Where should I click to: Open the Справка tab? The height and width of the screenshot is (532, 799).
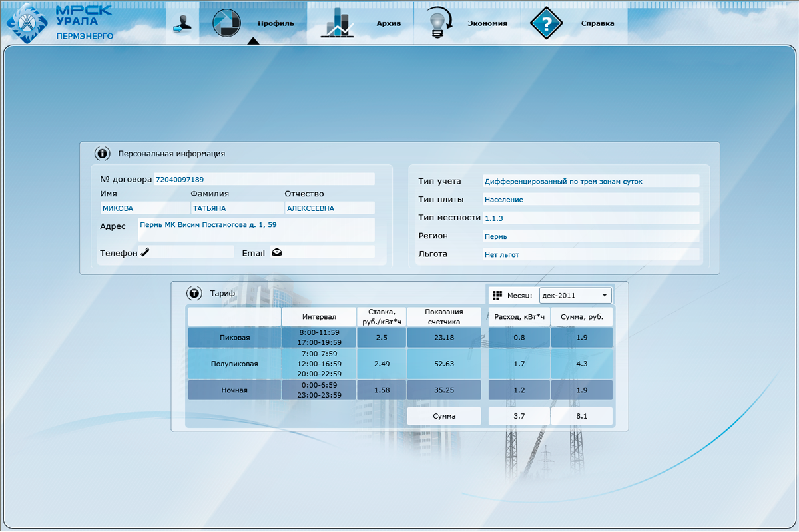597,23
